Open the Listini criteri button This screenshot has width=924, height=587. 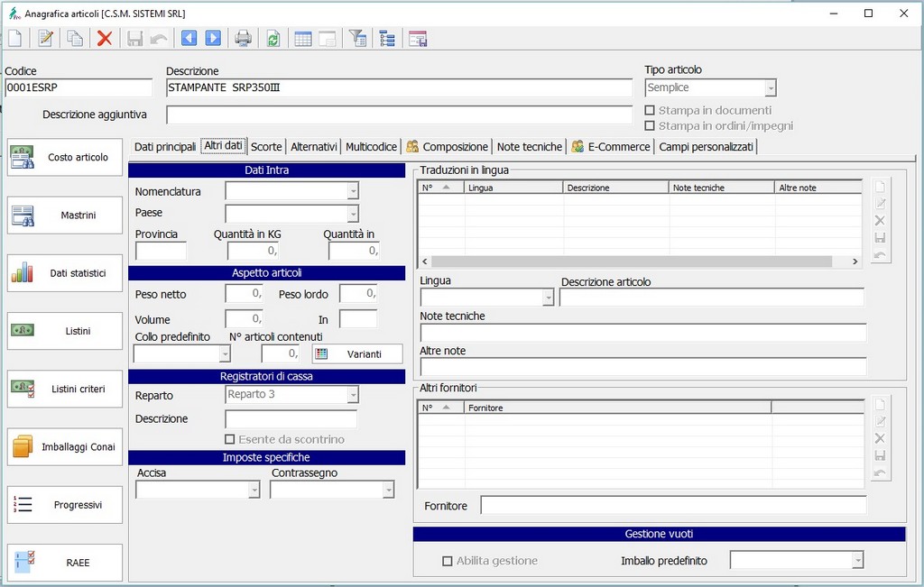pos(65,389)
